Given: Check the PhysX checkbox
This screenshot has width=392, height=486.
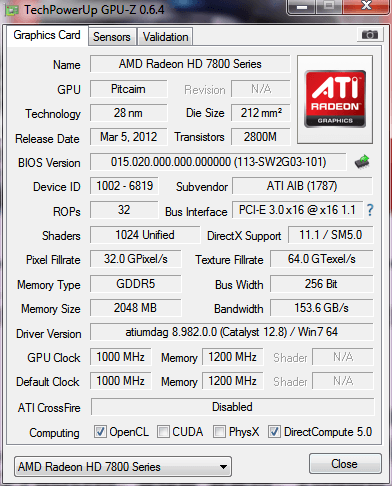Looking at the screenshot, I should (219, 431).
